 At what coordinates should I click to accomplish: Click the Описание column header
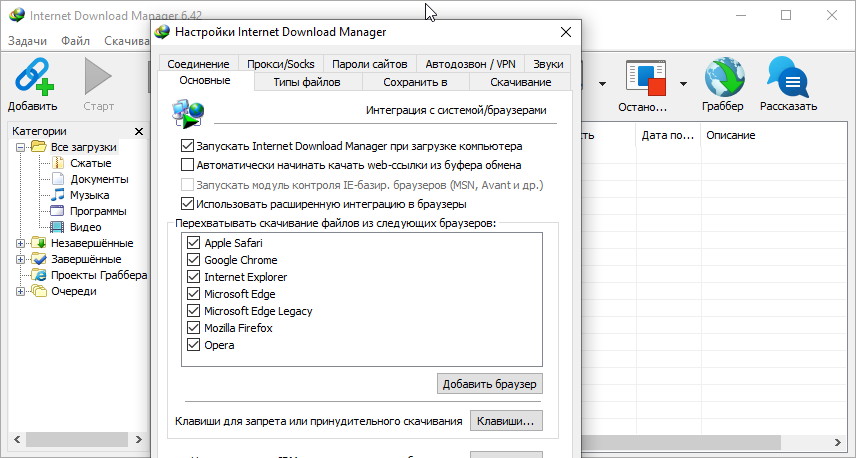click(730, 135)
